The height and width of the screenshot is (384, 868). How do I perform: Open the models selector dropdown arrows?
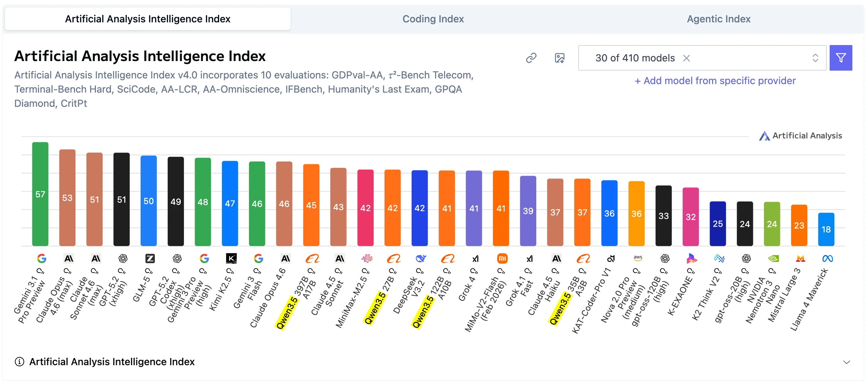(815, 58)
